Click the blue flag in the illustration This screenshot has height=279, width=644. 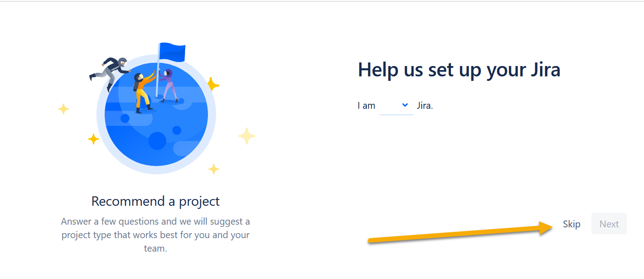coord(172,52)
